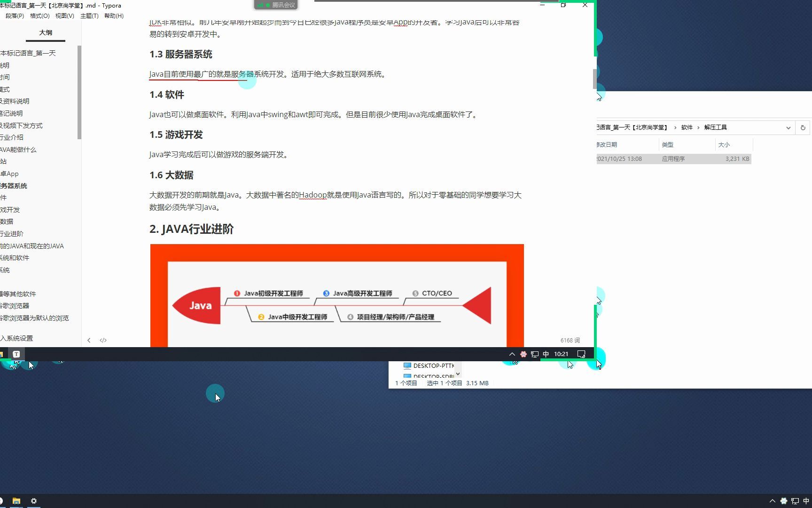Jump to 卓App in outline

pyautogui.click(x=9, y=174)
